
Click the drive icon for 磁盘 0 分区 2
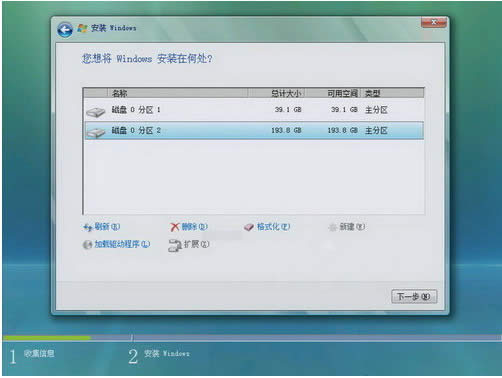[x=96, y=132]
